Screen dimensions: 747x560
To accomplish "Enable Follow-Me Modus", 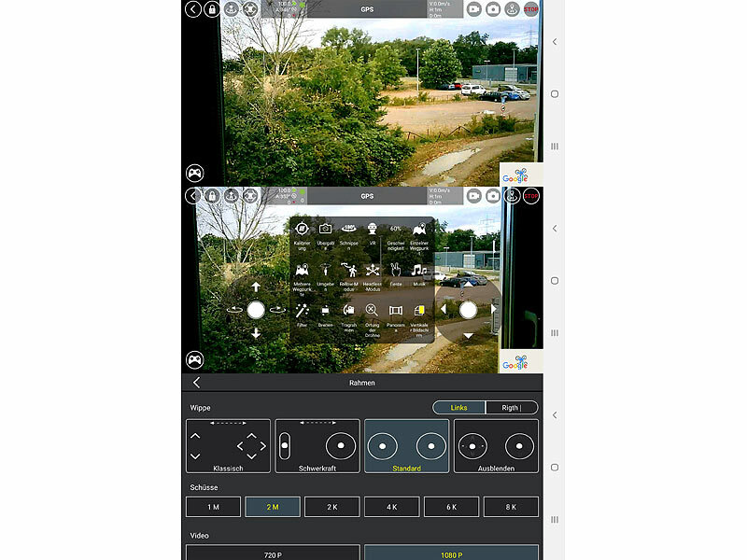I will pos(348,270).
